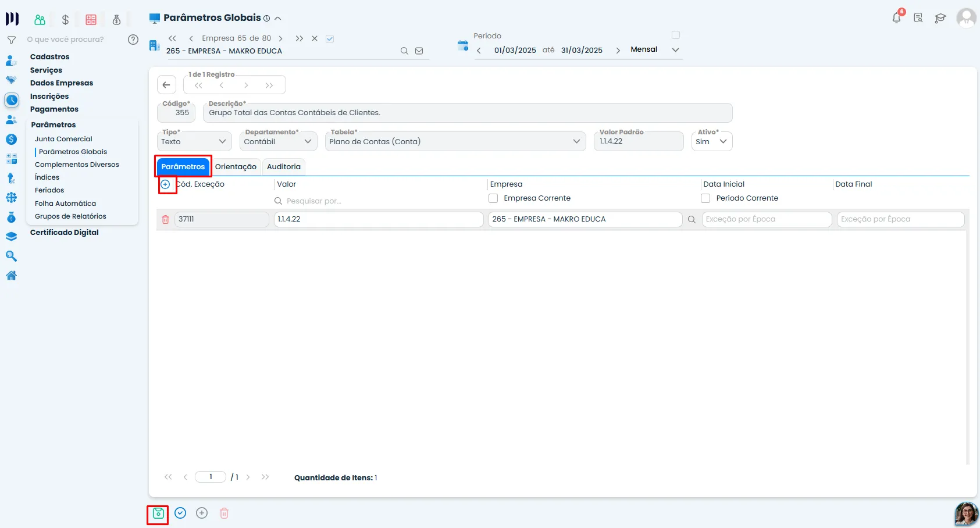Delete exception row 37111 with trash icon
980x528 pixels.
pos(165,219)
